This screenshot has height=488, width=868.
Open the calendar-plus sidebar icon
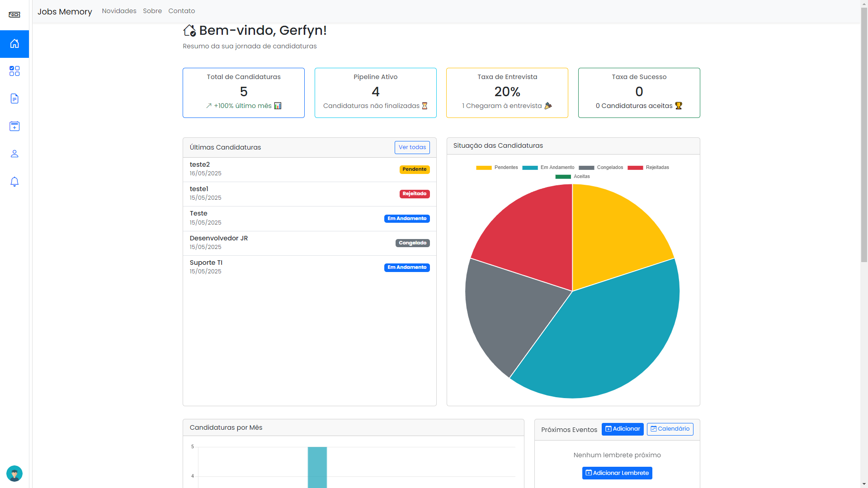pyautogui.click(x=14, y=126)
